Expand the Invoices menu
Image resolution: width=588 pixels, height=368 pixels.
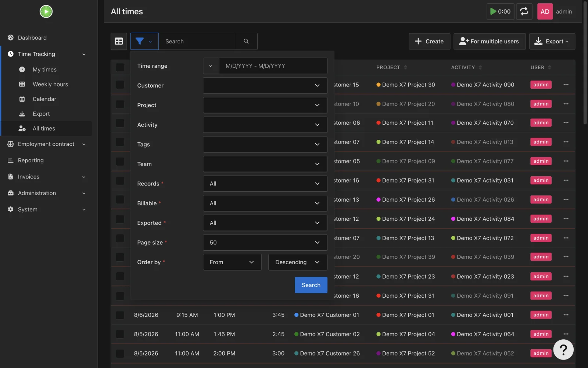point(46,177)
